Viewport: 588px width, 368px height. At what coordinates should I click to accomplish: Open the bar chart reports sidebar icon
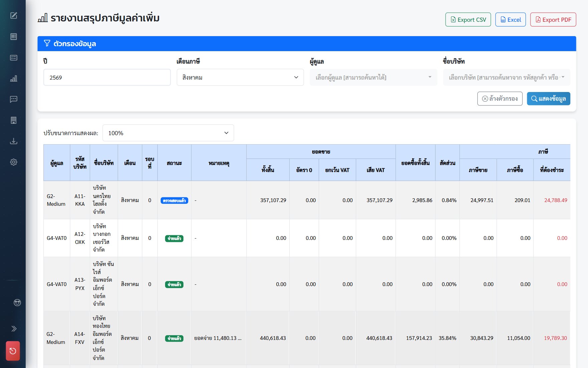pos(14,79)
